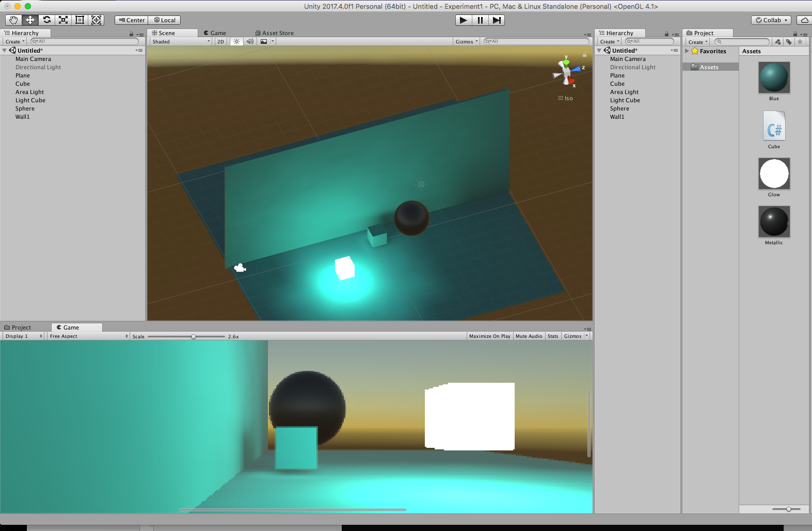Select the Scale tool

click(x=63, y=20)
